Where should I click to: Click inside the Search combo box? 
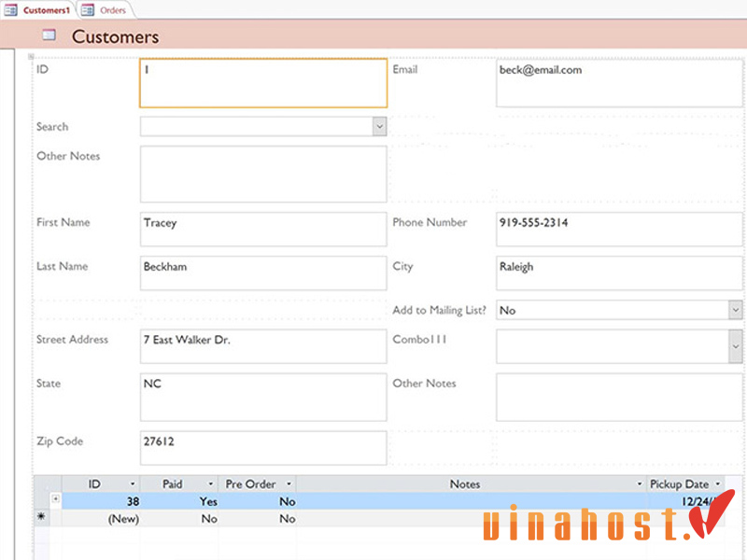(256, 127)
